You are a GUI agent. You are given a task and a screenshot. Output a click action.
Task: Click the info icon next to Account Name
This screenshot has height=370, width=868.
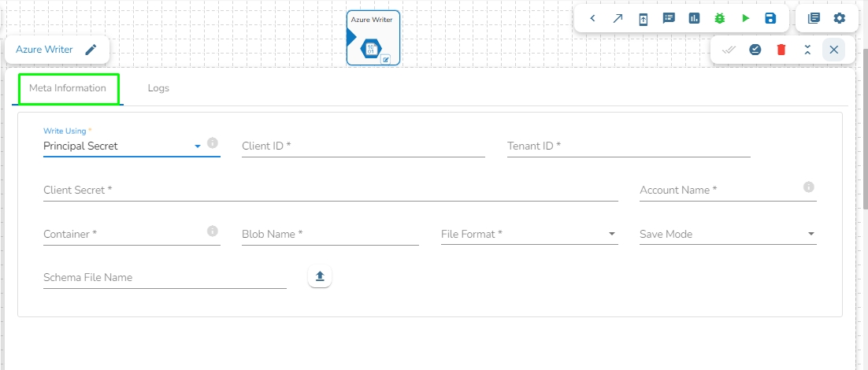coord(808,187)
